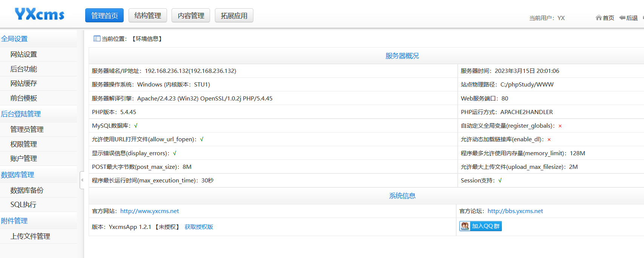
Task: Expand the 全局设置 sidebar section
Action: click(14, 39)
